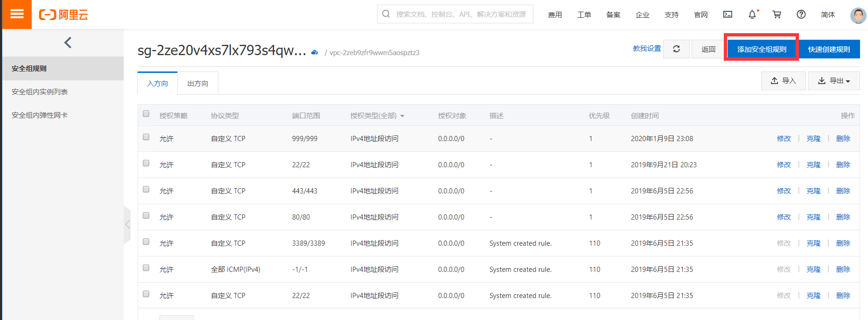Image resolution: width=868 pixels, height=320 pixels.
Task: Click 快速创建规则 button
Action: coord(829,49)
